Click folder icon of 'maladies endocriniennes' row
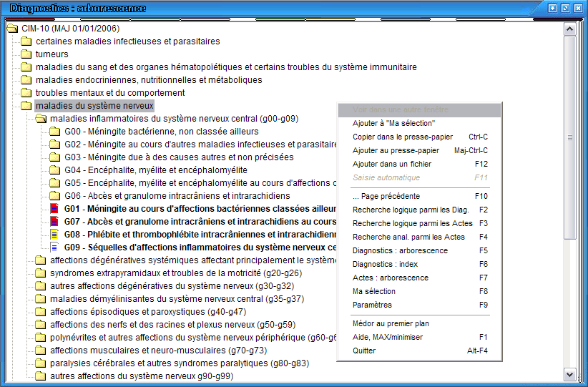 click(26, 80)
